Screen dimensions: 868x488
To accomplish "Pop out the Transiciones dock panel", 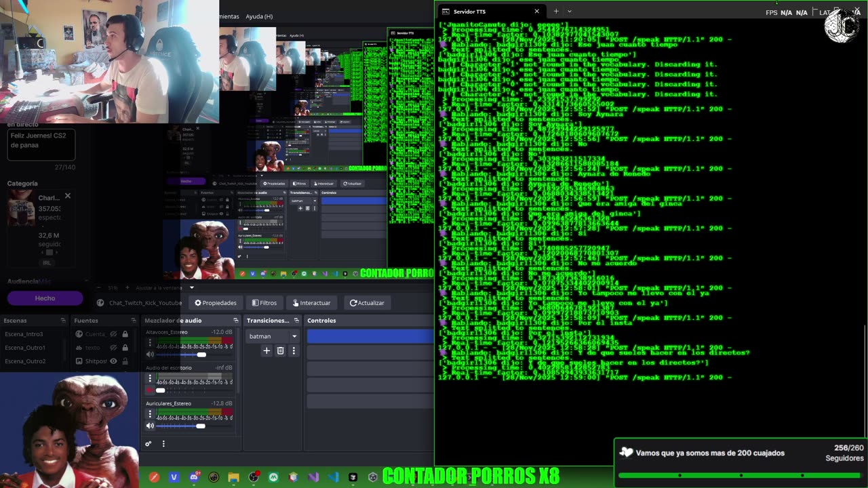I will click(295, 321).
